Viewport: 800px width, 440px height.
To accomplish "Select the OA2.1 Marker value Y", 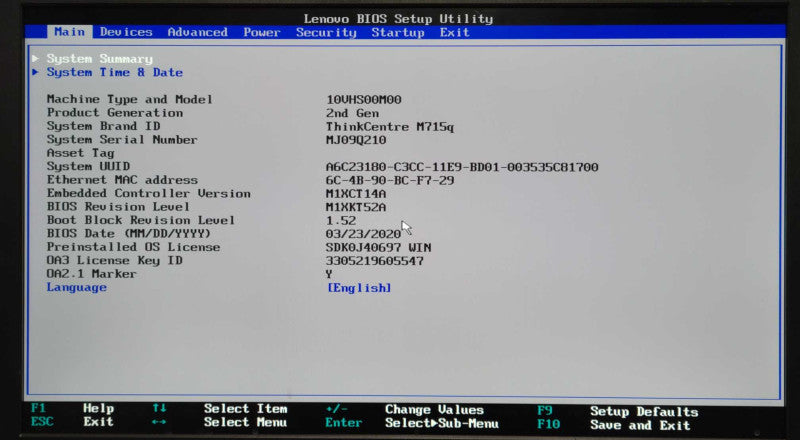I will (330, 275).
